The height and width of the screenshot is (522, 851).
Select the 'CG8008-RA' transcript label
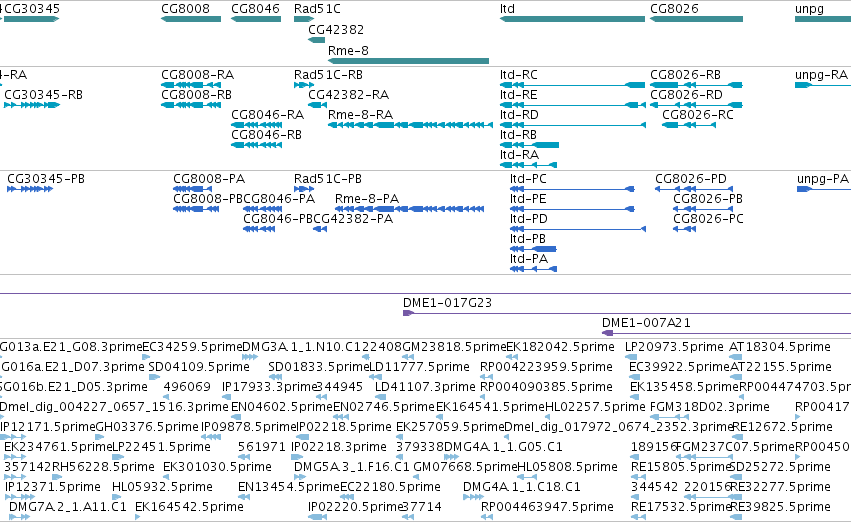(198, 75)
